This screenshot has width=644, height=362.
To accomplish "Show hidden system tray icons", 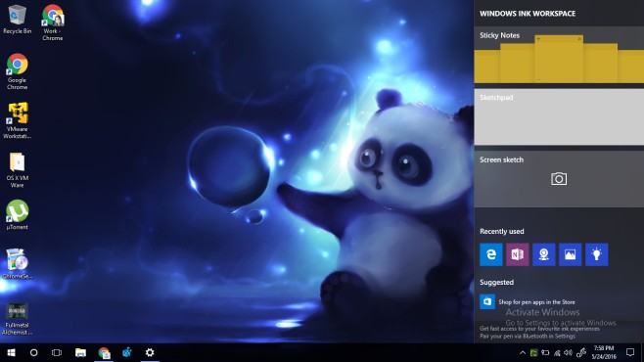I will click(523, 352).
